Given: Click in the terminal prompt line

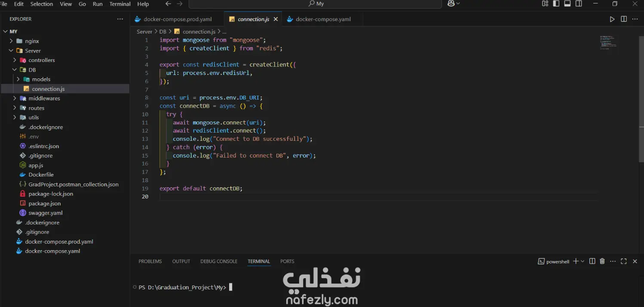Looking at the screenshot, I should [185, 287].
